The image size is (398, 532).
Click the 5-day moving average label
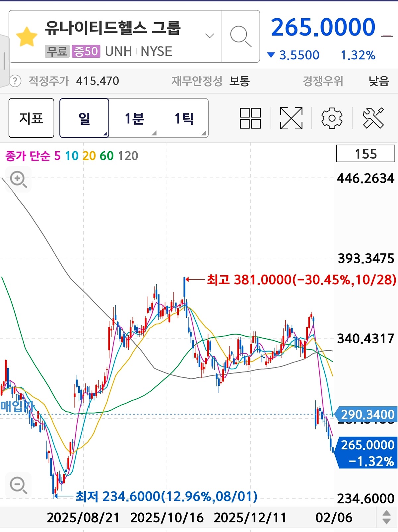(x=57, y=156)
